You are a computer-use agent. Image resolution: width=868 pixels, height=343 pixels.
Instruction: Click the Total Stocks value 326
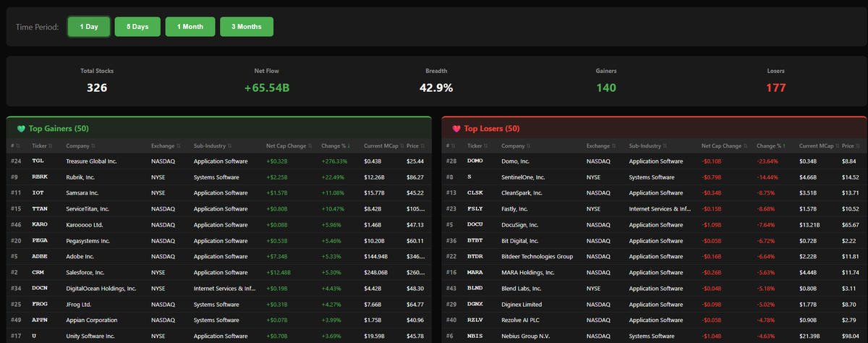97,88
